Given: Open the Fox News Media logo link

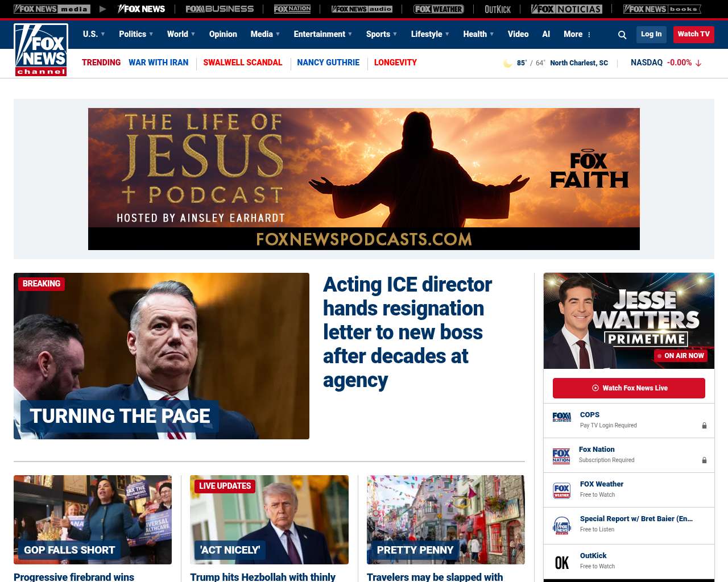Looking at the screenshot, I should point(52,9).
